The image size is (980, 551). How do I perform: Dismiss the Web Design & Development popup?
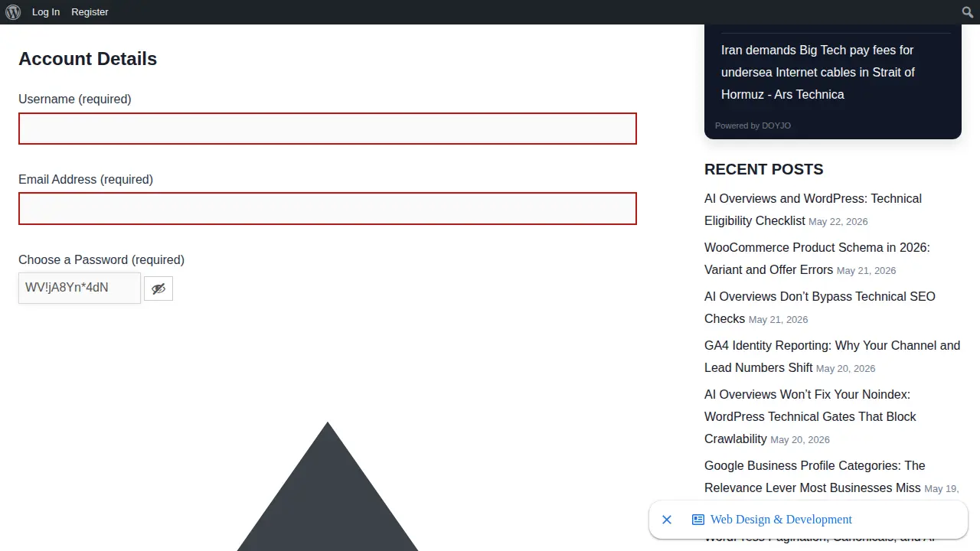[x=667, y=520]
